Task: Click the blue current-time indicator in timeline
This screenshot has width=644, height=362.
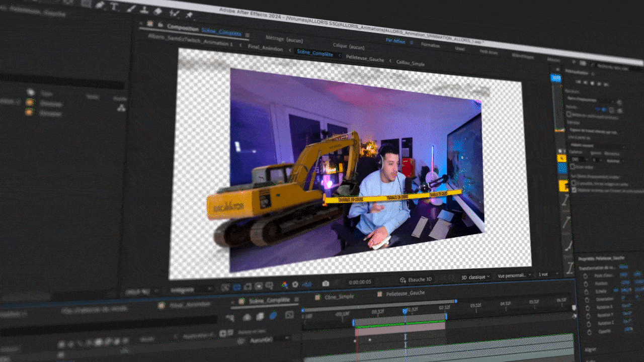Action: pos(405,311)
